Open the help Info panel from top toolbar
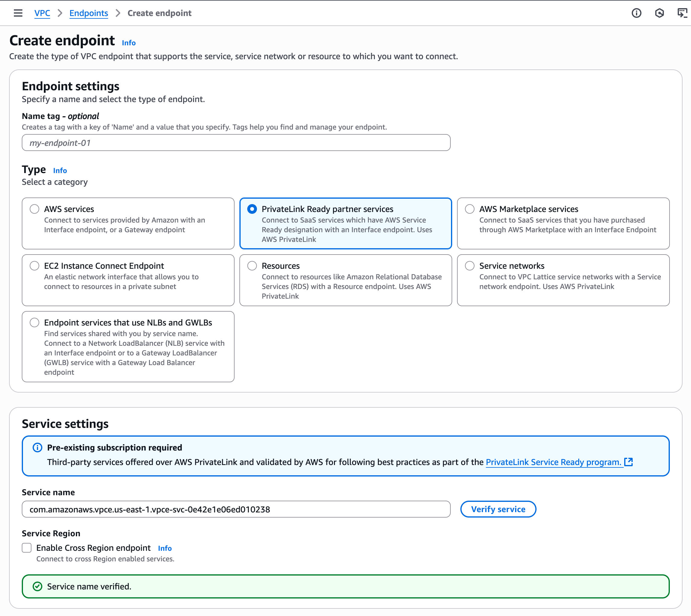This screenshot has width=691, height=616. tap(637, 13)
